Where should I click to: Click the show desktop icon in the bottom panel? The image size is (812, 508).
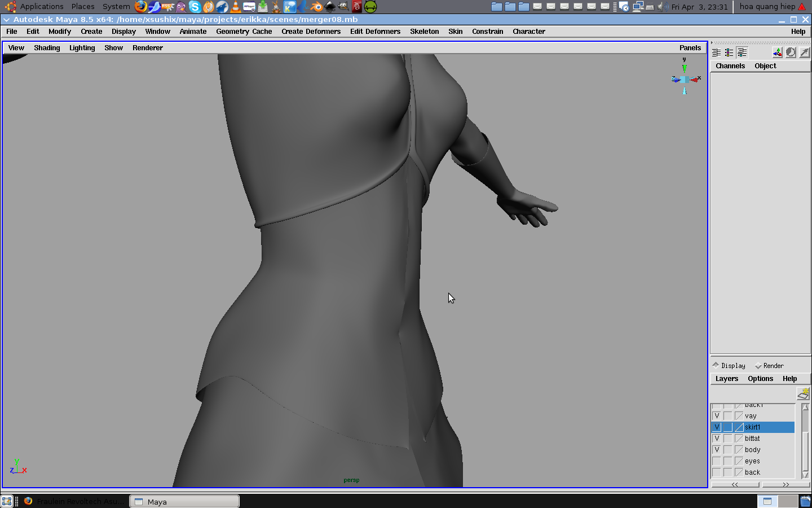click(7, 501)
